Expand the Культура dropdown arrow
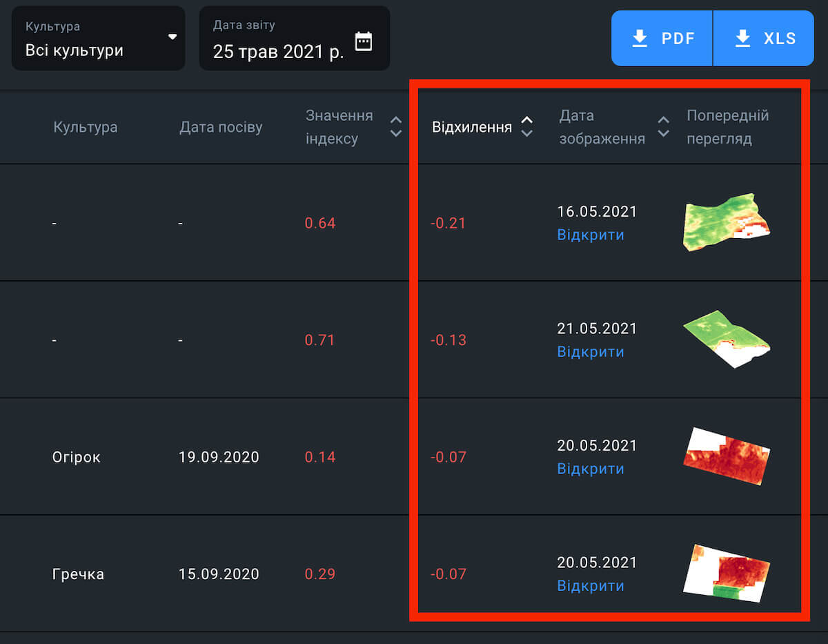This screenshot has height=644, width=828. [x=172, y=37]
